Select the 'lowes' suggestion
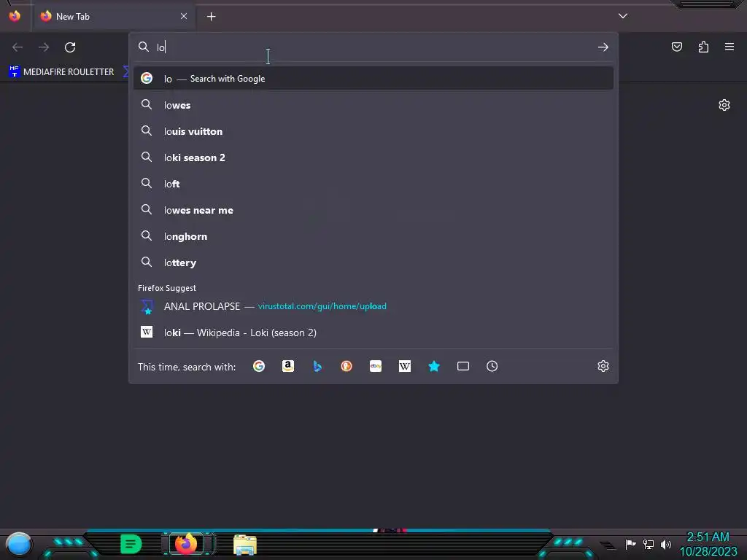The width and height of the screenshot is (747, 560). pos(373,105)
